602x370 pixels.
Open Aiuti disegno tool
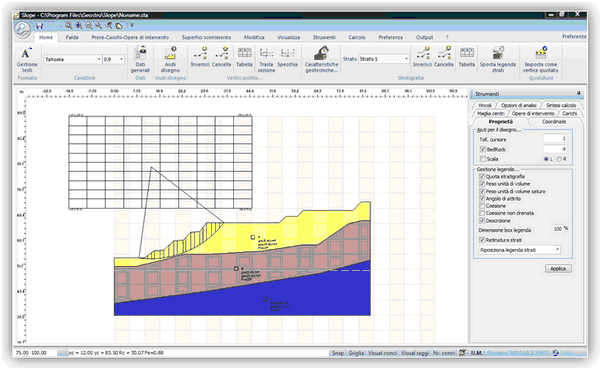click(x=170, y=59)
